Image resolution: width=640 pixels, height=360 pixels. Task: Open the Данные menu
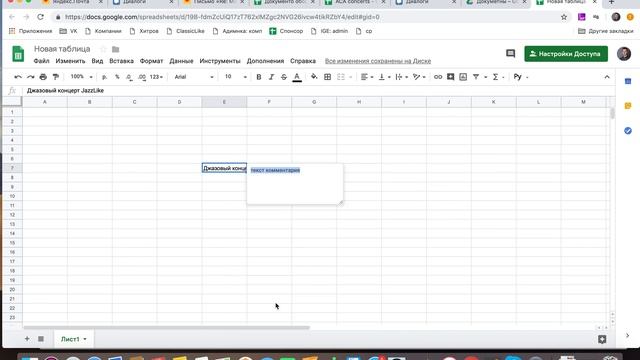[181, 61]
